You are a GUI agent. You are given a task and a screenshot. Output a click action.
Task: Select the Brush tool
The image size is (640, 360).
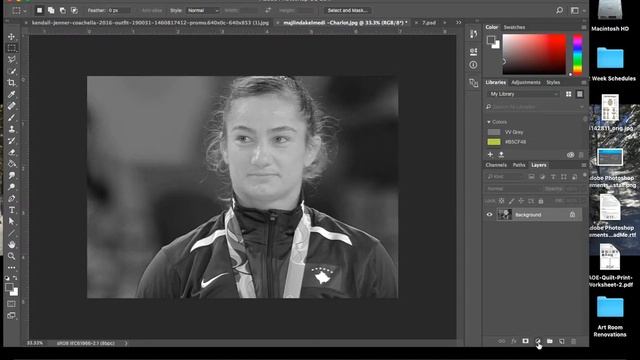click(x=11, y=118)
